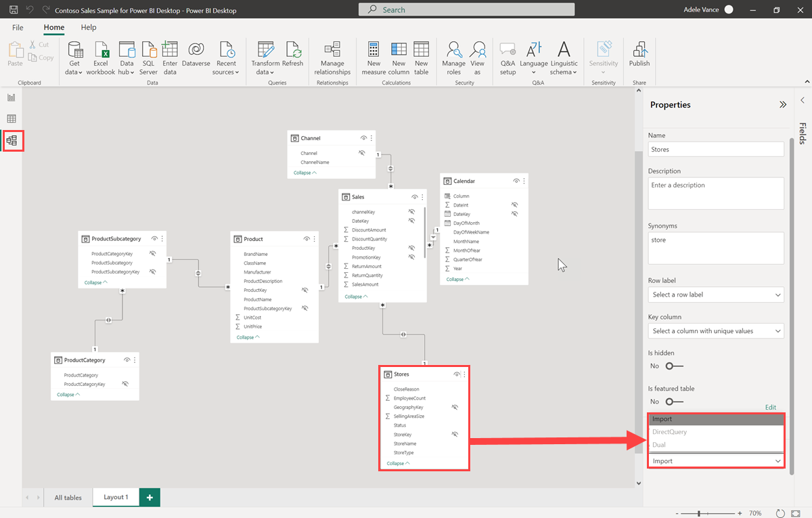Screen dimensions: 812x518
Task: Collapse the Calendar table
Action: point(457,279)
